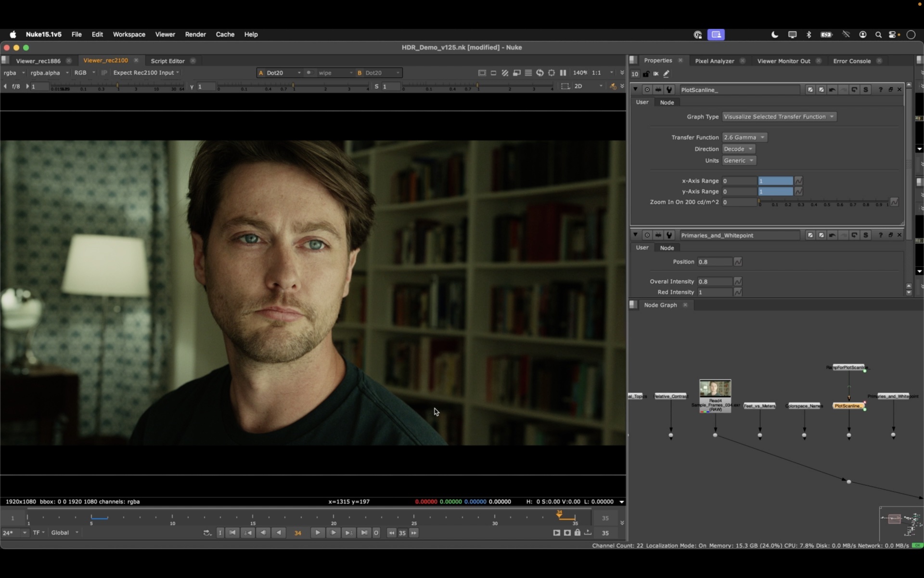The width and height of the screenshot is (924, 578).
Task: Open the Transfer Function dropdown showing 2.6 Gamma
Action: click(744, 137)
